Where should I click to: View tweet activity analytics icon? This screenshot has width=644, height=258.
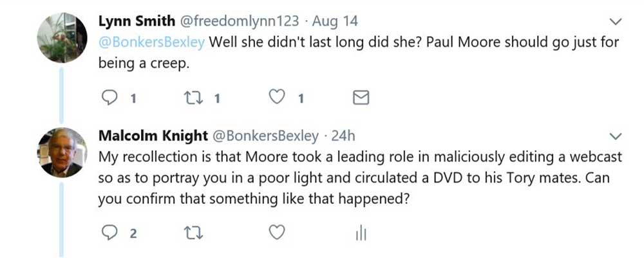tap(361, 233)
